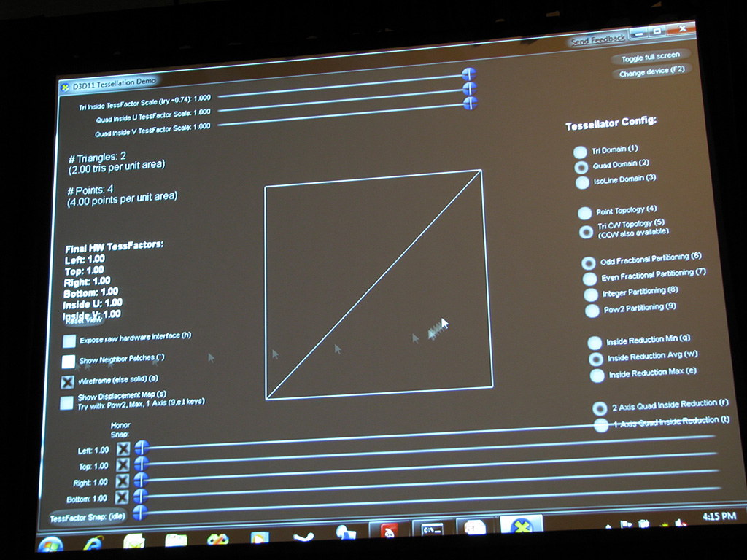This screenshot has width=747, height=560.
Task: Select the Quad Domain (2) radio button
Action: (581, 167)
